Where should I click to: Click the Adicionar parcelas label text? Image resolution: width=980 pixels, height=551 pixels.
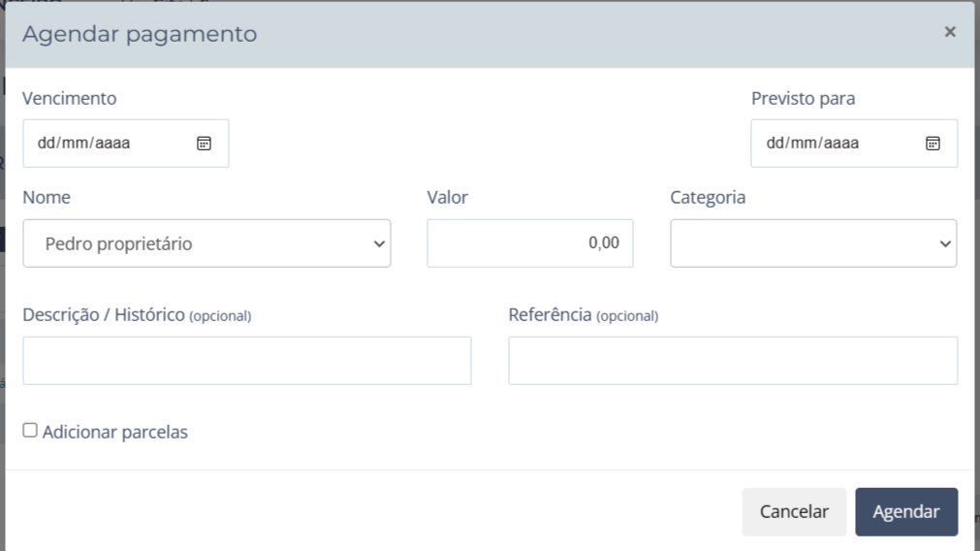point(114,433)
